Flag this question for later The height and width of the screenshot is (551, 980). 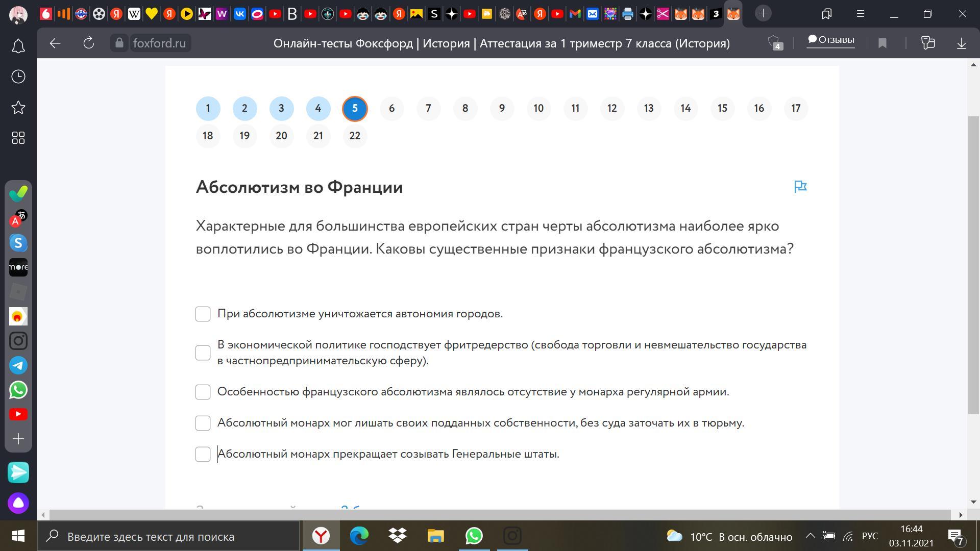(800, 187)
